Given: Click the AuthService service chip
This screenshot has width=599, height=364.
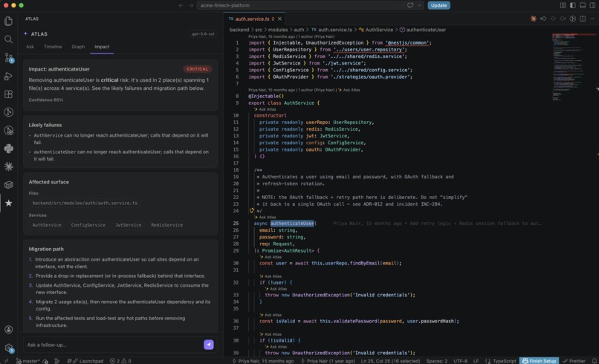Looking at the screenshot, I should click(x=47, y=225).
